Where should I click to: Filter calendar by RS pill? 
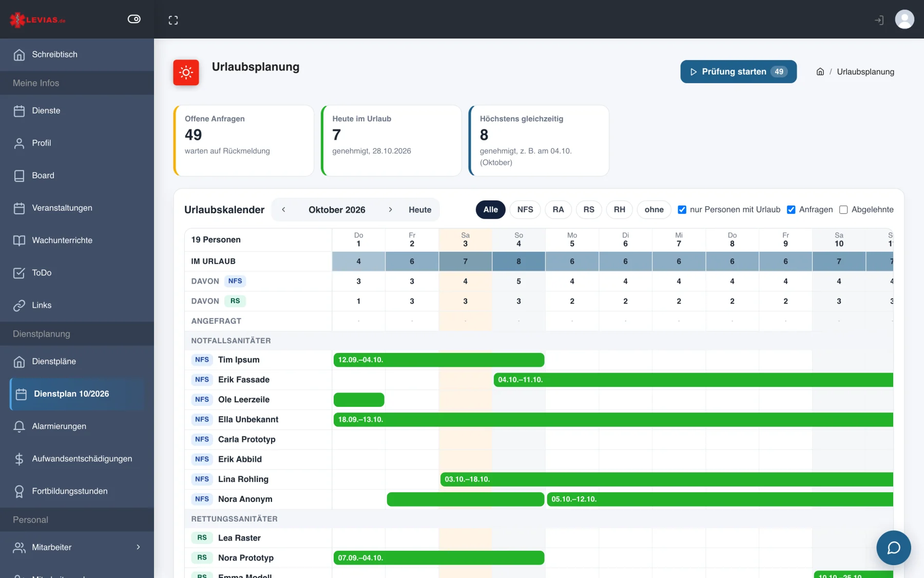[589, 210]
